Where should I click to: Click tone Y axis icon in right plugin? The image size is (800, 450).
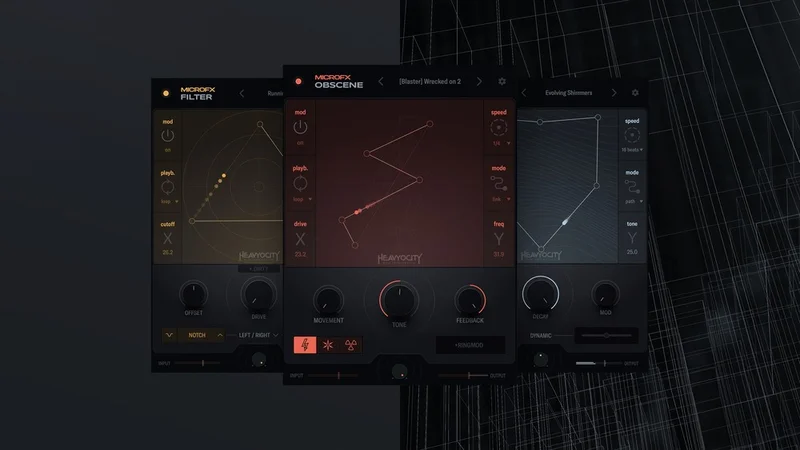coord(632,238)
